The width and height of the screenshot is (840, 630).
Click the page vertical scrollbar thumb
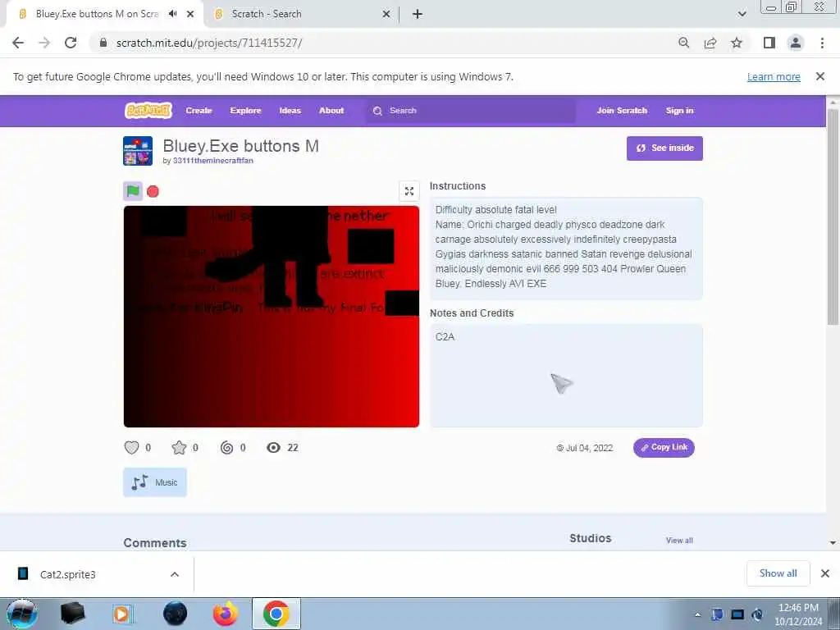[x=833, y=217]
